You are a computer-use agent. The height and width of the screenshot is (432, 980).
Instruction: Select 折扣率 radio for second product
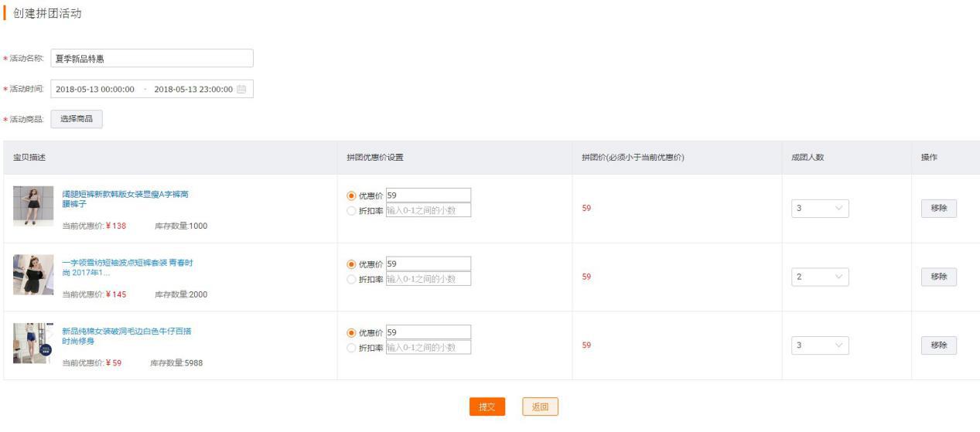[x=352, y=279]
